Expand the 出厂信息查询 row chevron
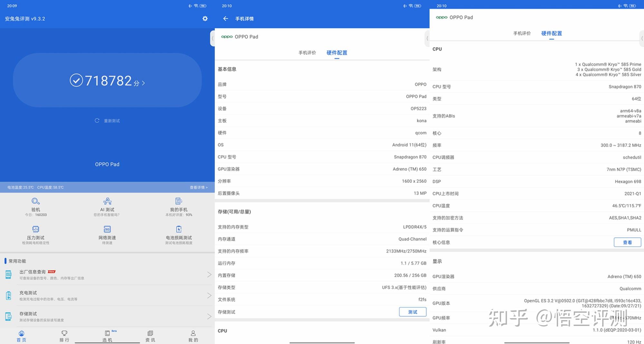644x344 pixels. 209,275
